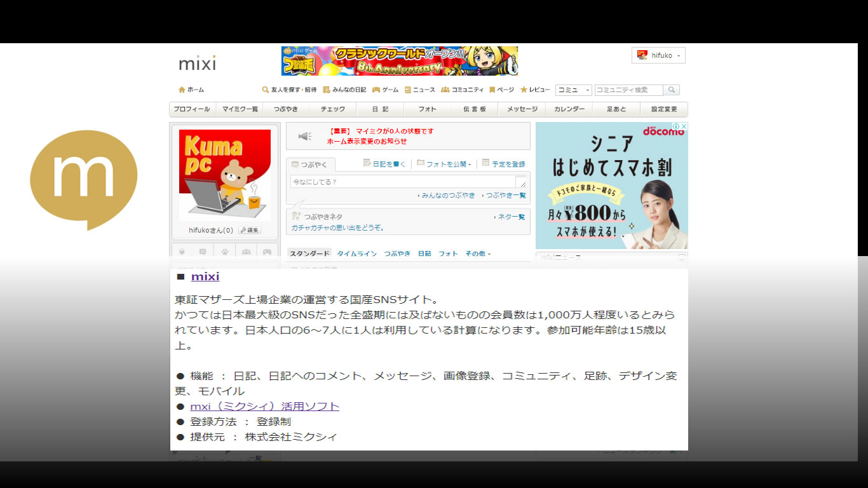The height and width of the screenshot is (488, 868).
Task: Select the 日記 tab in the main menu bar
Action: click(380, 109)
